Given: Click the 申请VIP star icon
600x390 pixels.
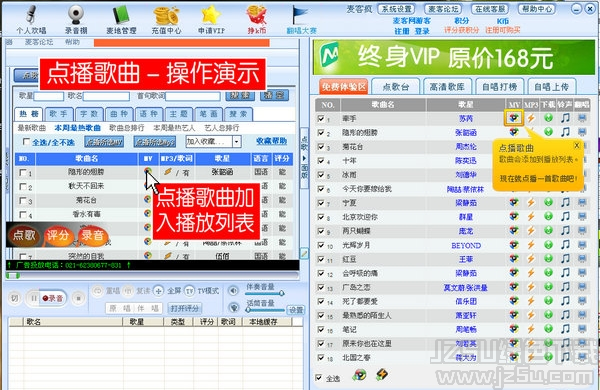Looking at the screenshot, I should [211, 16].
